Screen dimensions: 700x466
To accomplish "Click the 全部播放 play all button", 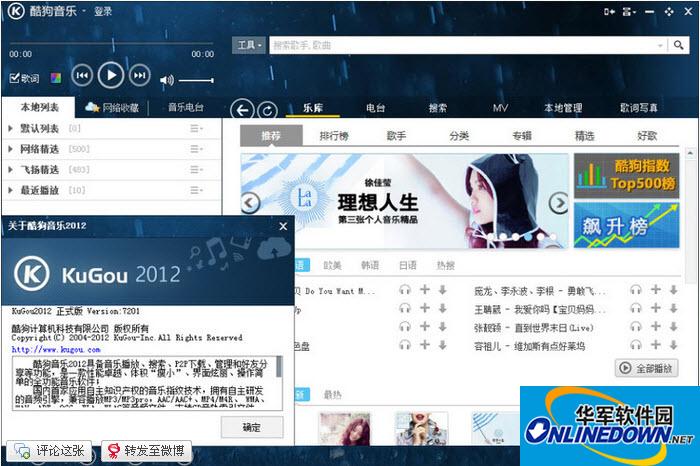I will coord(646,368).
